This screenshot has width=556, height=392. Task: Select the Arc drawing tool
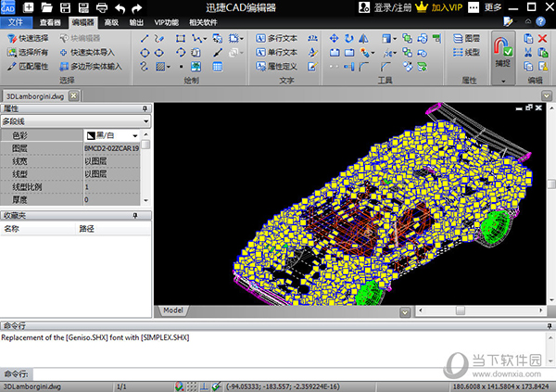[181, 53]
